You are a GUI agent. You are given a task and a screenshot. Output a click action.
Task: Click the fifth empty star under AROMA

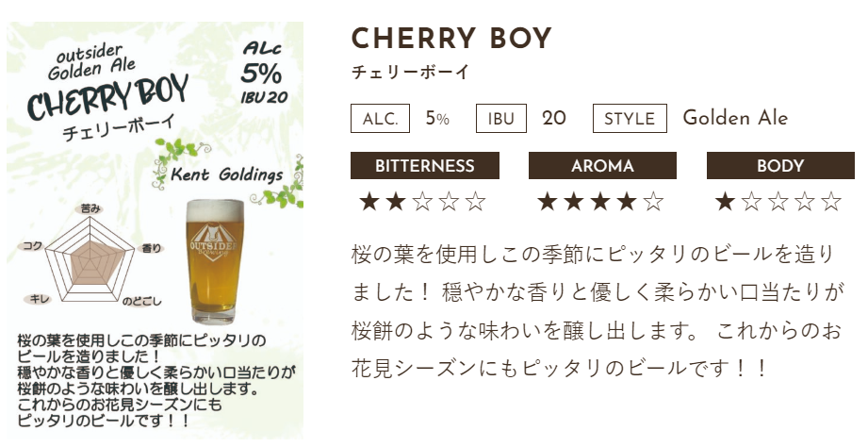(653, 201)
